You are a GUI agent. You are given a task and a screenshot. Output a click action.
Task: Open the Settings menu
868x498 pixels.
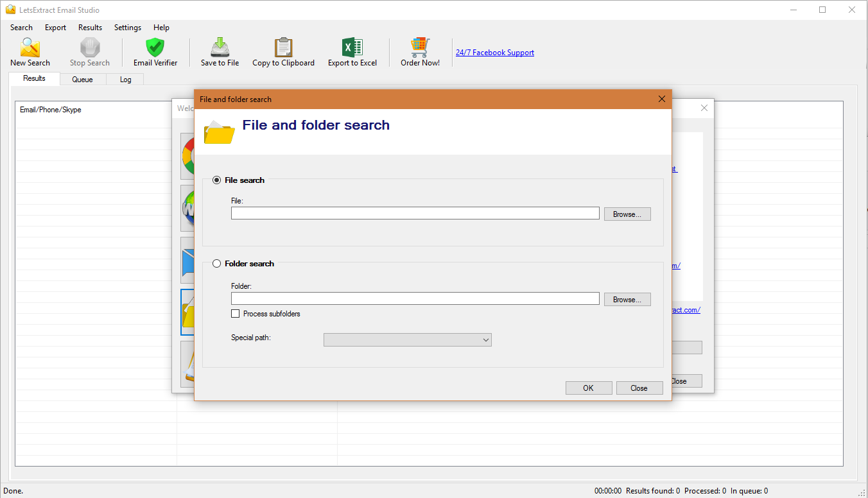coord(128,28)
